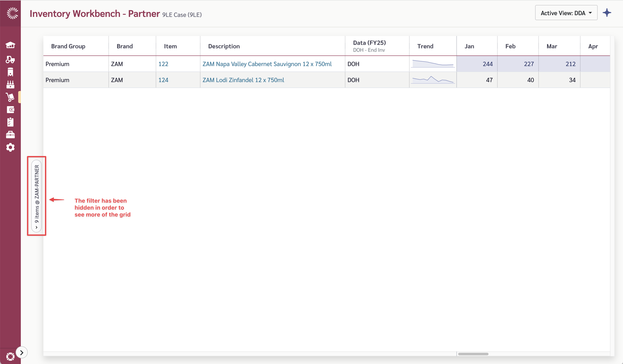The width and height of the screenshot is (623, 364).
Task: Select the wine bottles case icon
Action: [x=10, y=84]
